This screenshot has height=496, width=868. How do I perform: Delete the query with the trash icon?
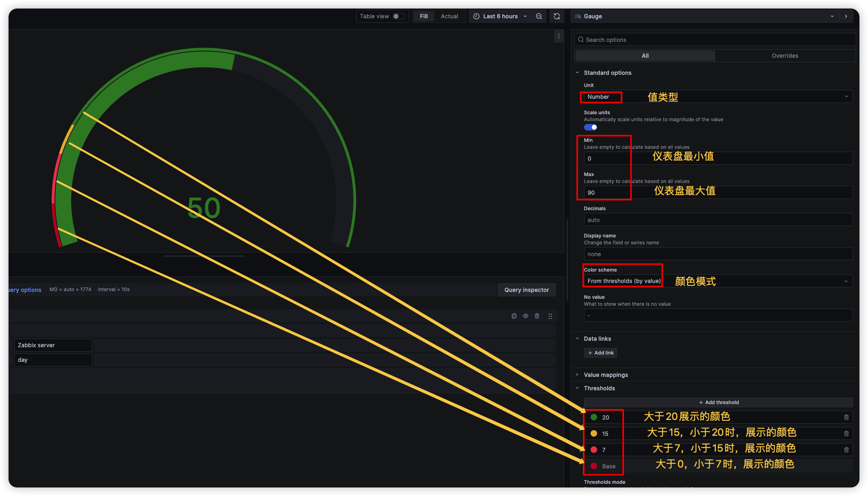pyautogui.click(x=537, y=316)
